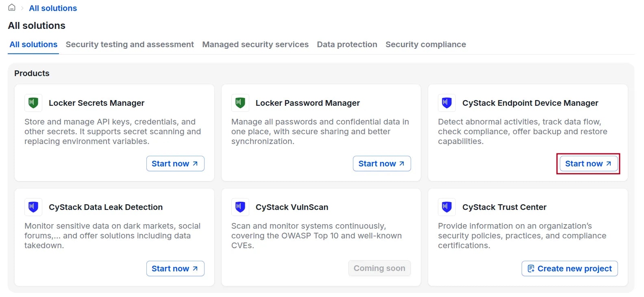644x297 pixels.
Task: Start now for CyStack Endpoint Device Manager
Action: (x=588, y=164)
